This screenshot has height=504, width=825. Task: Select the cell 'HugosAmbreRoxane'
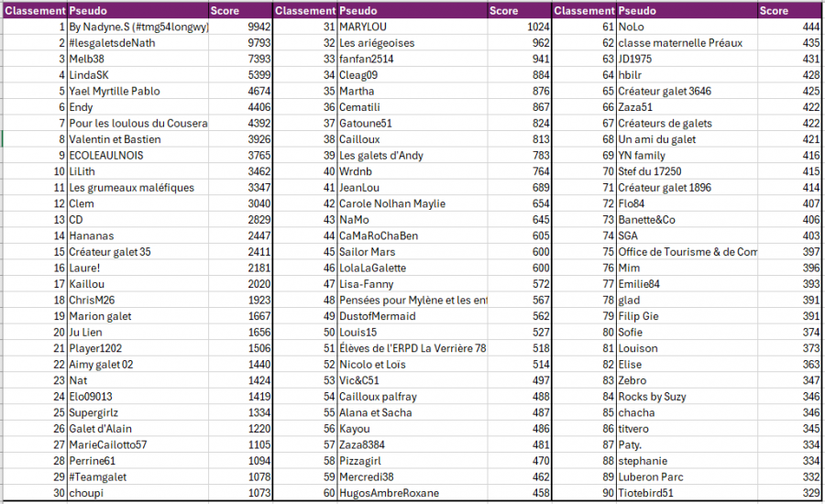pyautogui.click(x=412, y=493)
